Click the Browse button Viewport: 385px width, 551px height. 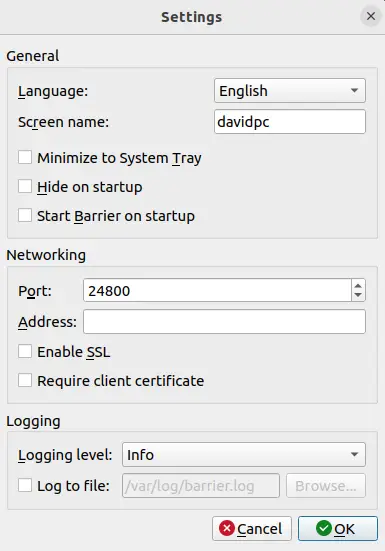click(x=326, y=486)
